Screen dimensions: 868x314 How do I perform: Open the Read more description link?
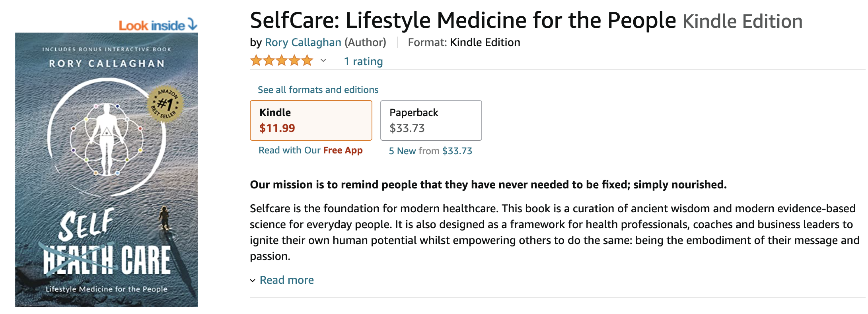point(286,280)
